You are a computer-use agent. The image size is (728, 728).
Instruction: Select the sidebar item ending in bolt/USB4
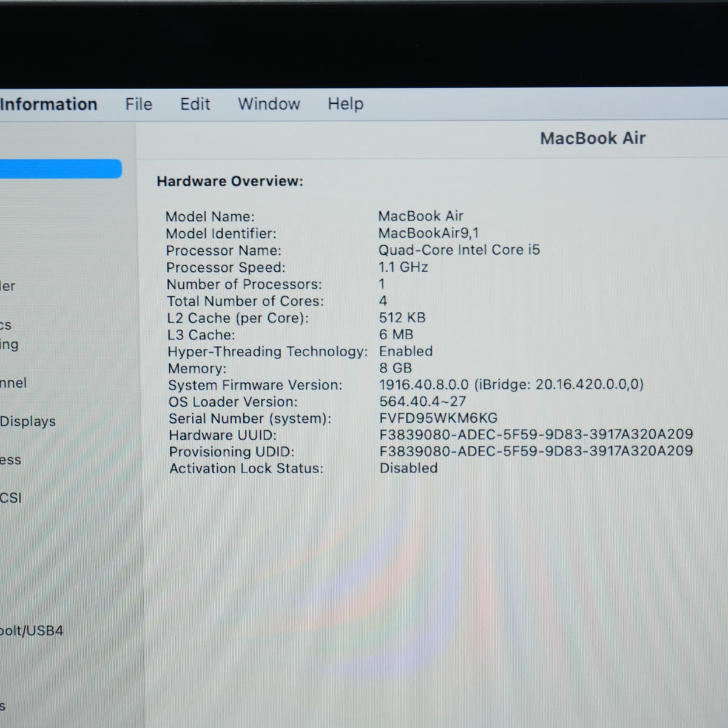(32, 630)
